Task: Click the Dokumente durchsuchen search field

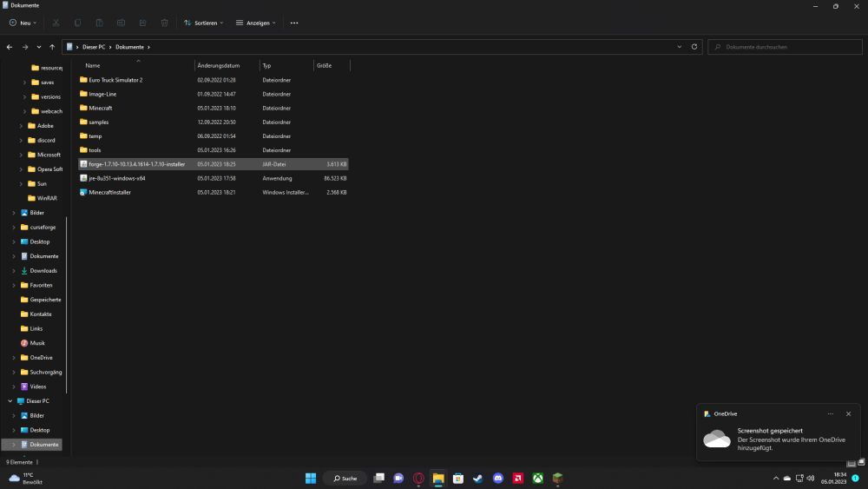Action: click(785, 47)
